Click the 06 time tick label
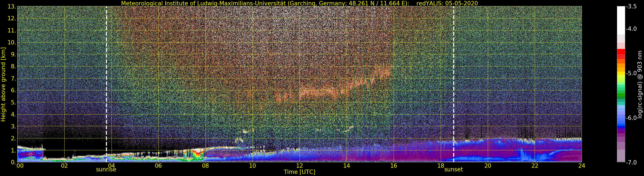 (158, 166)
